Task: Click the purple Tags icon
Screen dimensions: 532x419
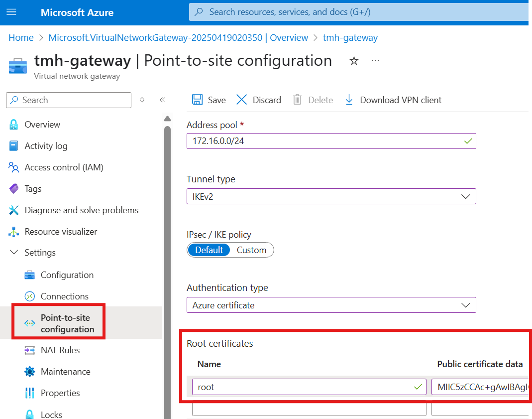Action: (13, 188)
